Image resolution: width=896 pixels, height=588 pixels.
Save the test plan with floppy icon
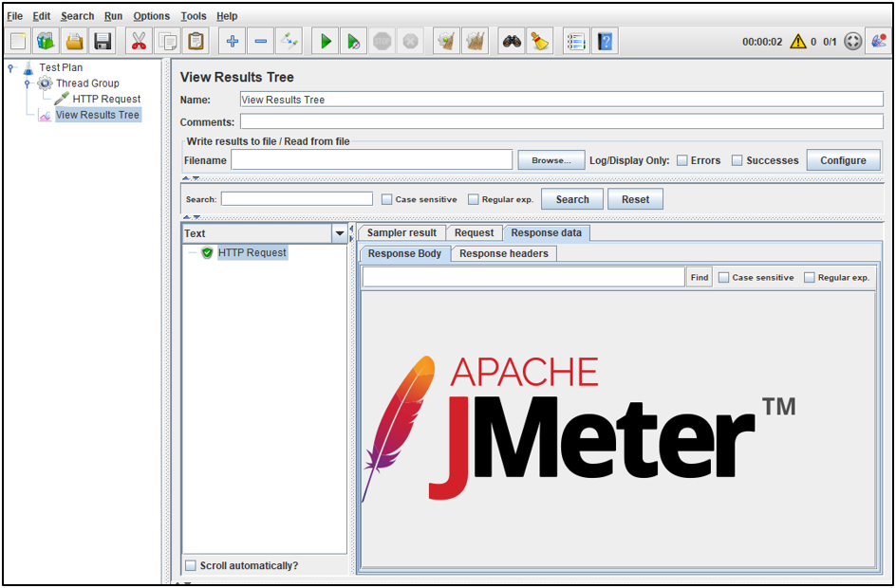(x=103, y=42)
